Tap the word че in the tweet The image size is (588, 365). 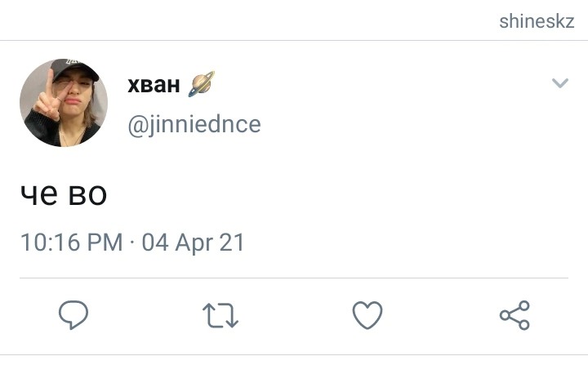point(39,194)
